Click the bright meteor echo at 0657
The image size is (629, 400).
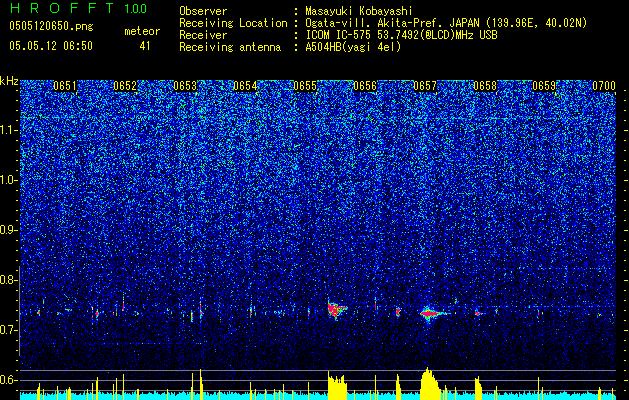click(432, 313)
